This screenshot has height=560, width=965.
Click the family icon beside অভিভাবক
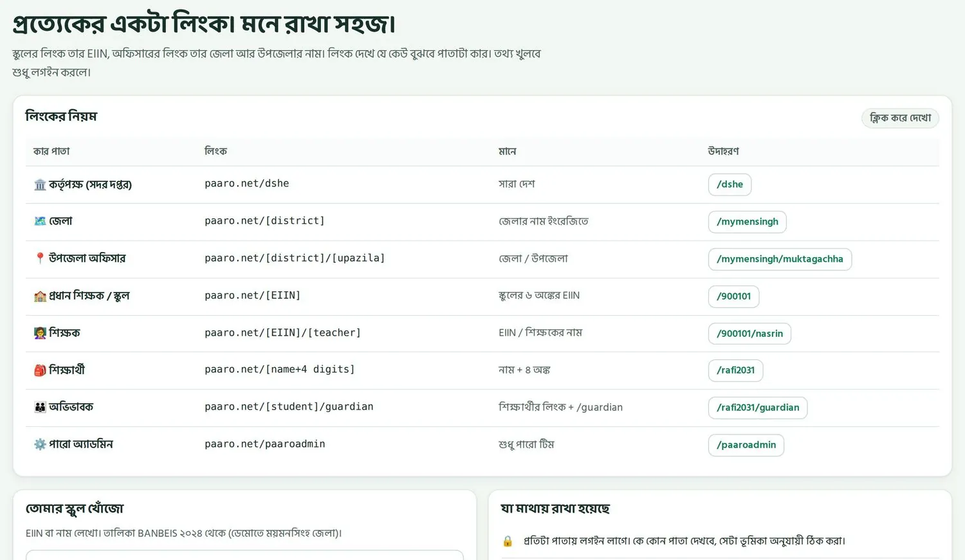click(x=40, y=407)
